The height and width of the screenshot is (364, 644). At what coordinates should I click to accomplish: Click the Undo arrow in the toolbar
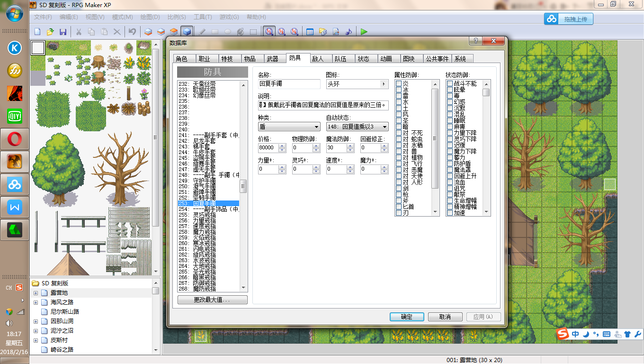133,32
